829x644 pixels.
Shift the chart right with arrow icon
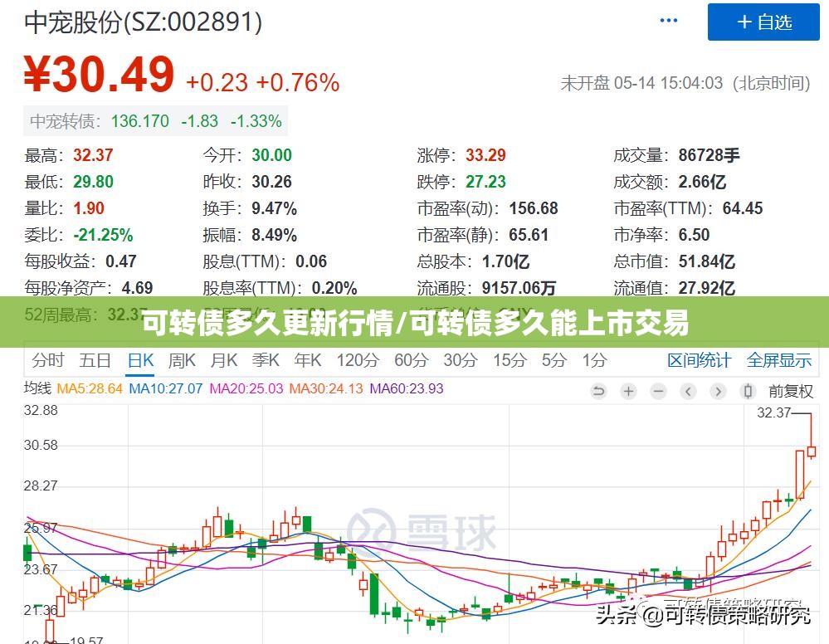coord(718,391)
